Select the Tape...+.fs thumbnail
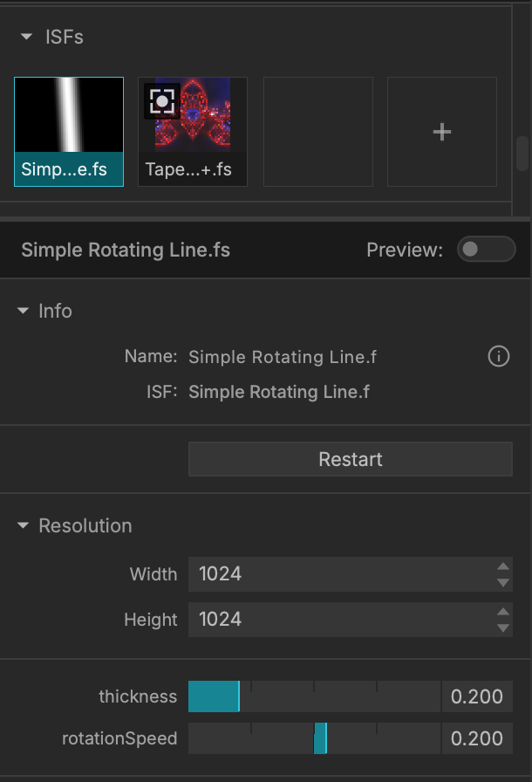Viewport: 532px width, 782px height. click(x=193, y=132)
